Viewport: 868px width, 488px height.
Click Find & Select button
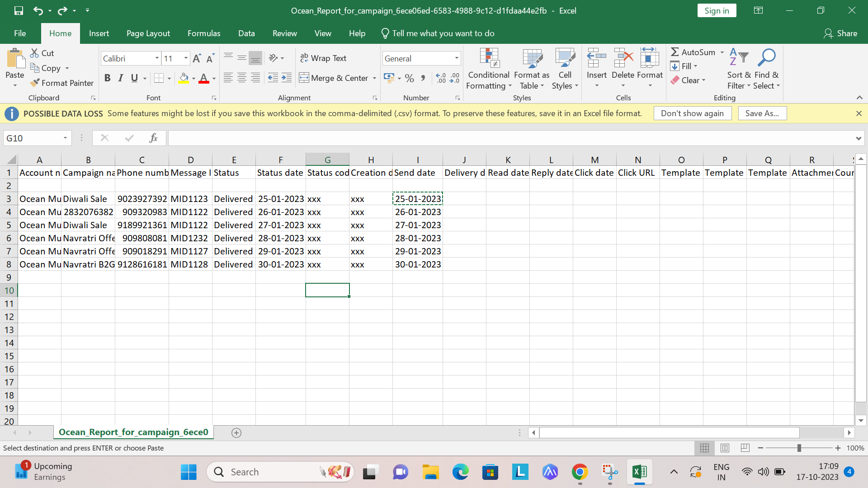(766, 69)
